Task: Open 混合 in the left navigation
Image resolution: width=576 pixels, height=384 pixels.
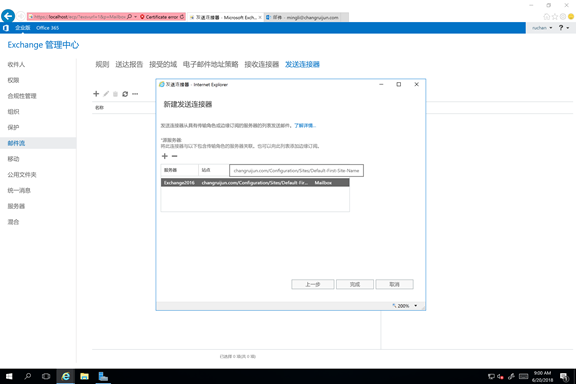Action: pyautogui.click(x=13, y=222)
